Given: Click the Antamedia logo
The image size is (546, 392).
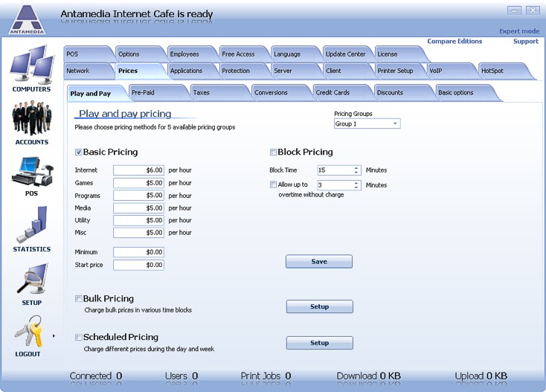Looking at the screenshot, I should [x=27, y=19].
